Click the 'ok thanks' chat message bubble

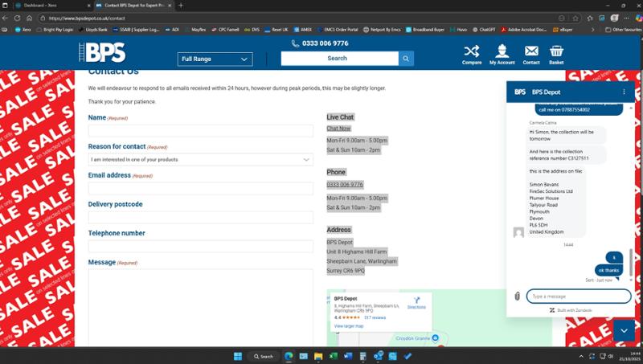point(608,270)
